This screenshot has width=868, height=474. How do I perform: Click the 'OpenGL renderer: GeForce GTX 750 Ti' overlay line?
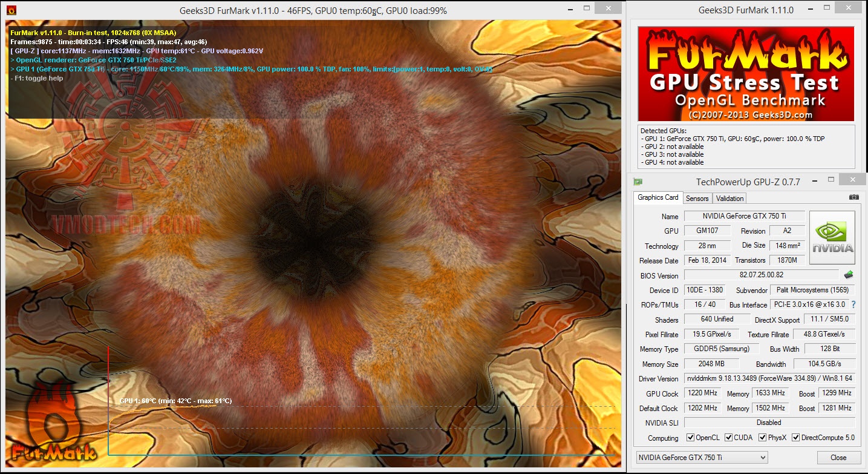tap(93, 60)
